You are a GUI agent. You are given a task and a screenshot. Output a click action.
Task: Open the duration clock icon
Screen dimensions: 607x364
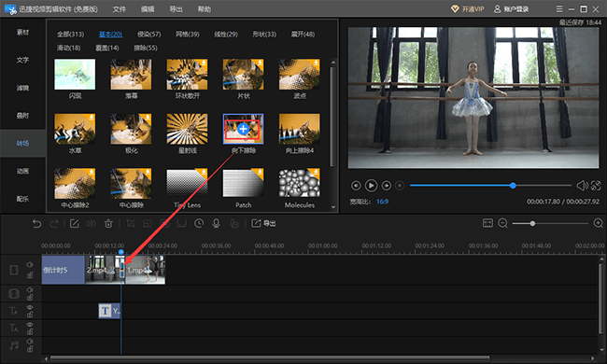(199, 224)
